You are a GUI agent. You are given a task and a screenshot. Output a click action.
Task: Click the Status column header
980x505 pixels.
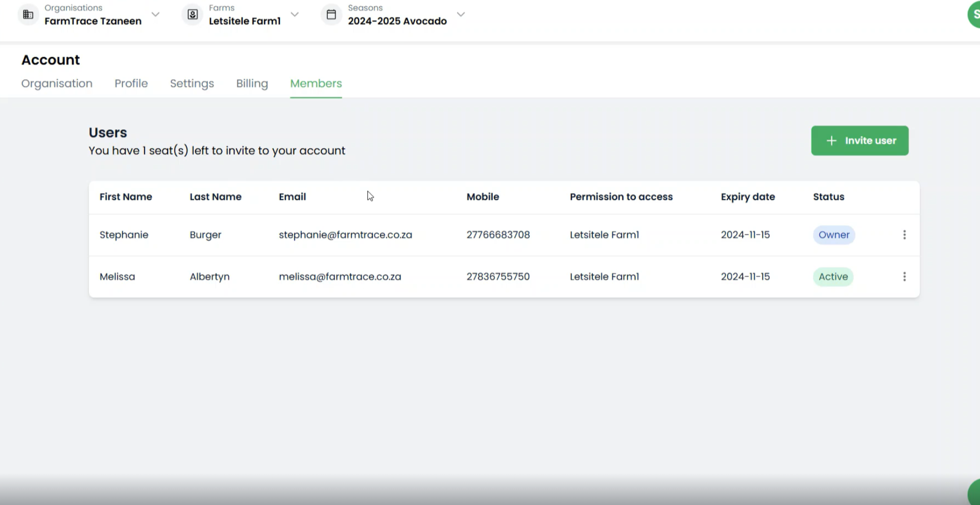[828, 197]
